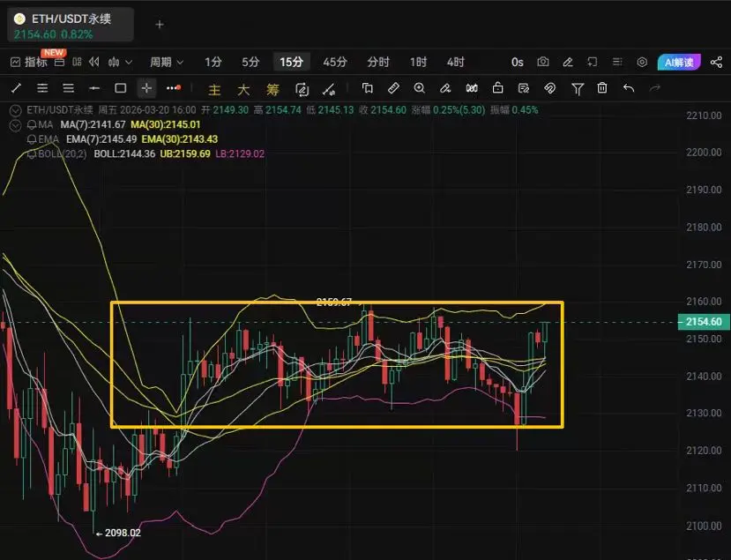Toggle the drawing lock icon
The width and height of the screenshot is (731, 560).
coord(497,87)
